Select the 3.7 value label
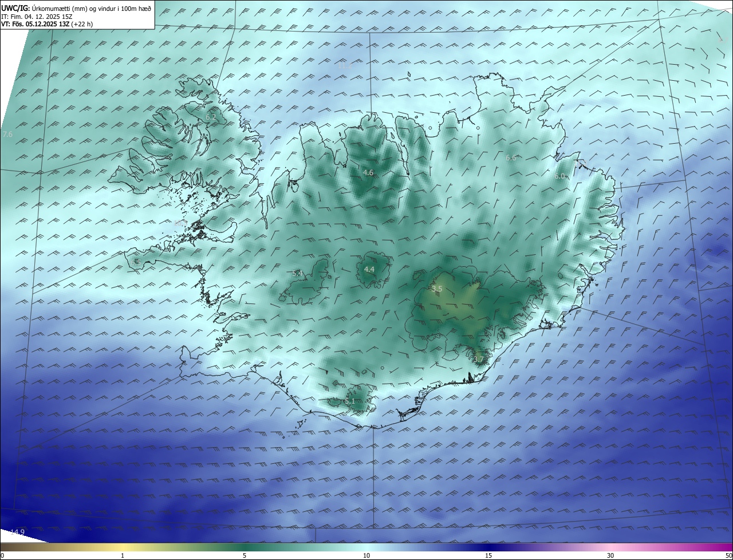 pyautogui.click(x=479, y=360)
